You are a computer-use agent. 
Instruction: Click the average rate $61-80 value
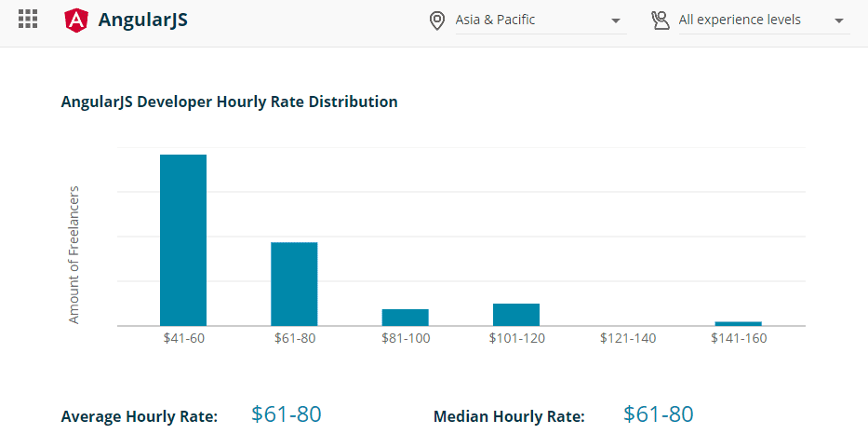coord(287,414)
